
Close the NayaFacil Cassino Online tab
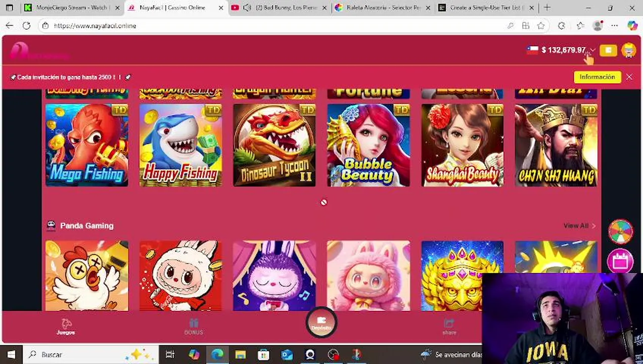pyautogui.click(x=220, y=8)
